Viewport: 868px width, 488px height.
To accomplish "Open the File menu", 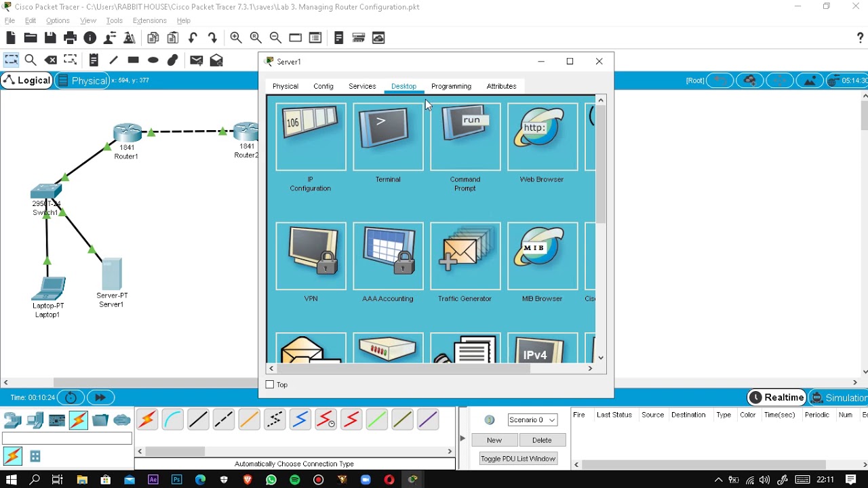I will pos(9,21).
